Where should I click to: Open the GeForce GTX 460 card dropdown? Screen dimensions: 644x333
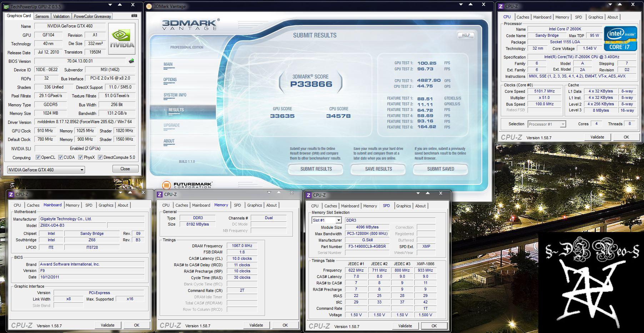pyautogui.click(x=46, y=170)
